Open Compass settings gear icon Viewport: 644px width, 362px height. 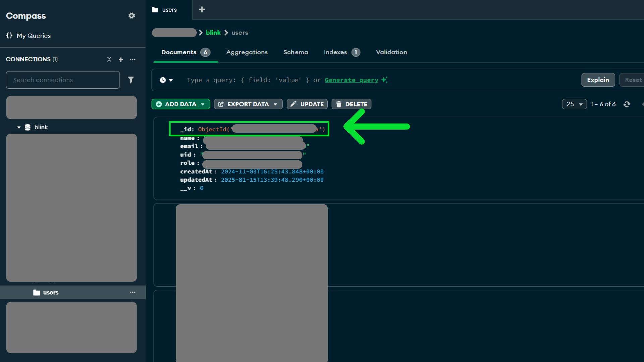coord(131,16)
